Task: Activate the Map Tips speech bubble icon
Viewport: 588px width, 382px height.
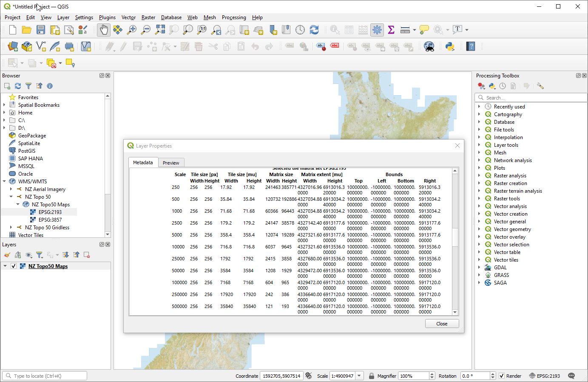Action: point(424,30)
